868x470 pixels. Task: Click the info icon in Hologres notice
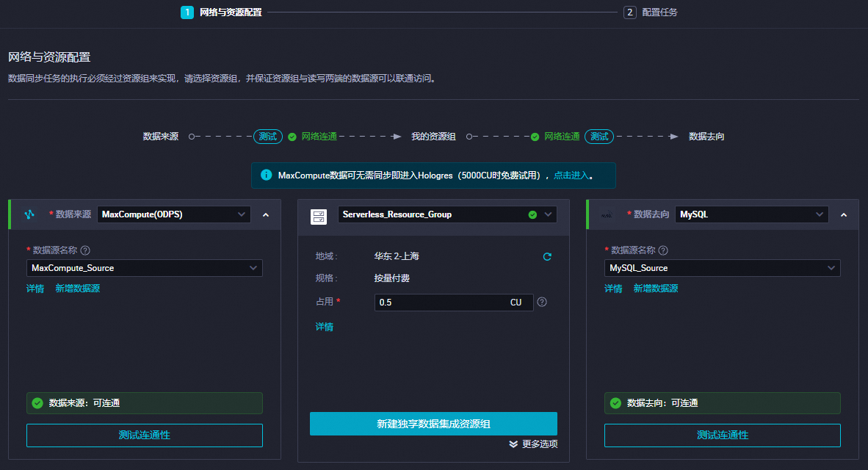coord(267,175)
